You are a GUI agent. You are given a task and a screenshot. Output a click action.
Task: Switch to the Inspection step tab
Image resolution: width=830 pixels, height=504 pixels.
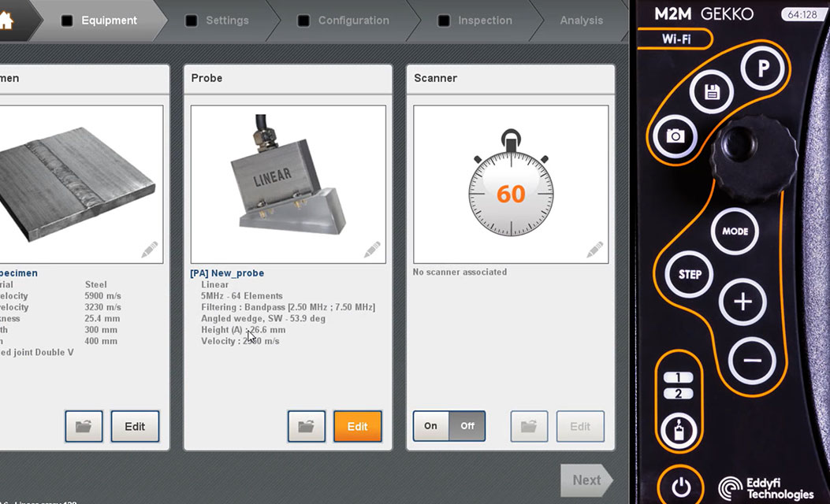click(484, 20)
